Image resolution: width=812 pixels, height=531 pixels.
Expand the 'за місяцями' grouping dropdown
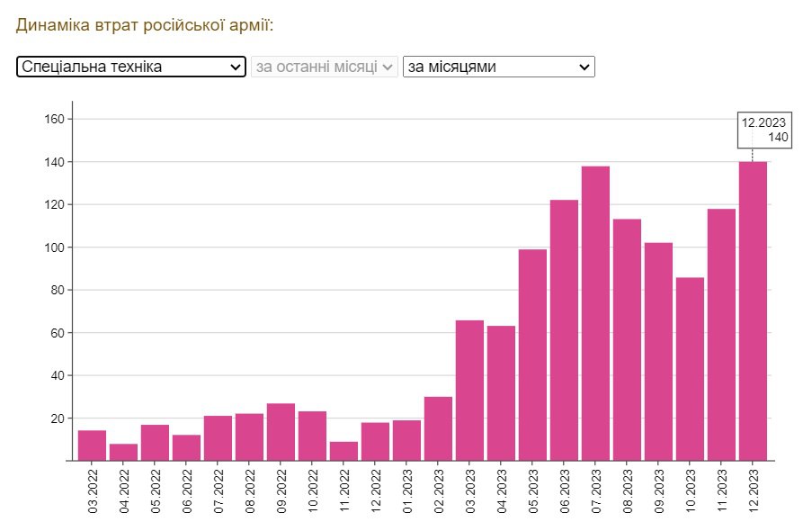click(498, 67)
